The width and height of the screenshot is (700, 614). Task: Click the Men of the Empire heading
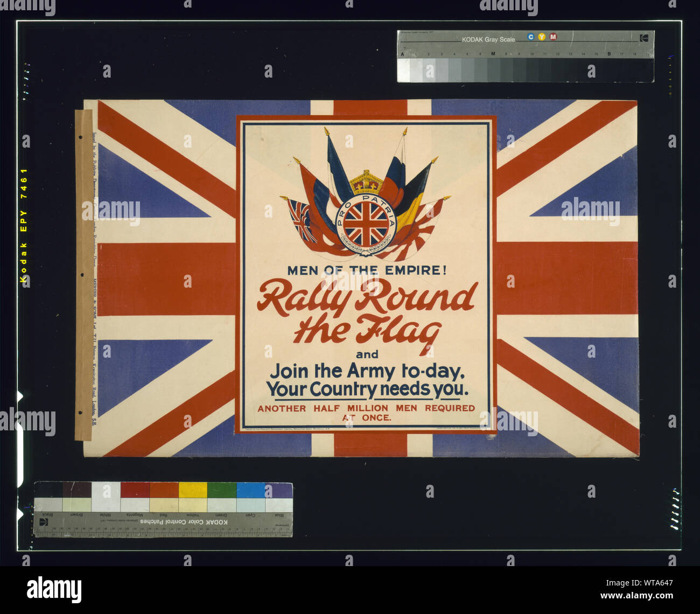pos(367,270)
